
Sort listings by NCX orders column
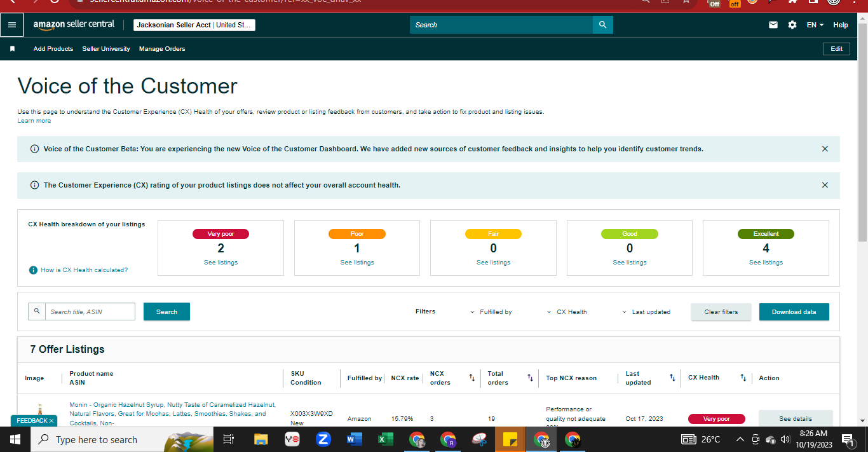[x=471, y=378]
